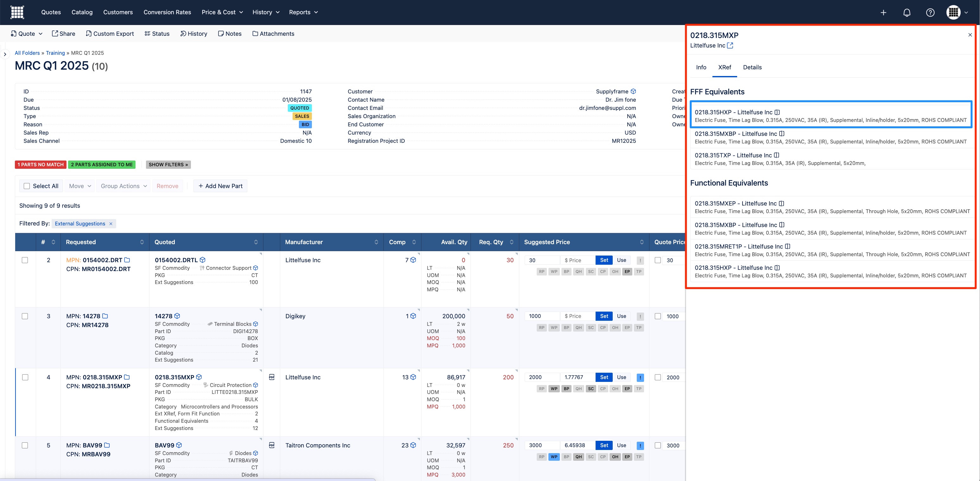Click cube icon beside Comp 13
This screenshot has height=481, width=980.
(x=413, y=377)
